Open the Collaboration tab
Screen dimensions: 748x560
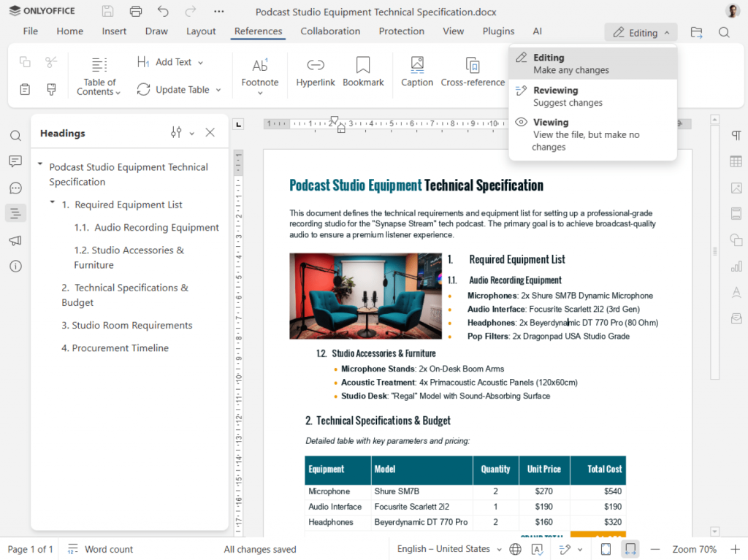tap(330, 31)
